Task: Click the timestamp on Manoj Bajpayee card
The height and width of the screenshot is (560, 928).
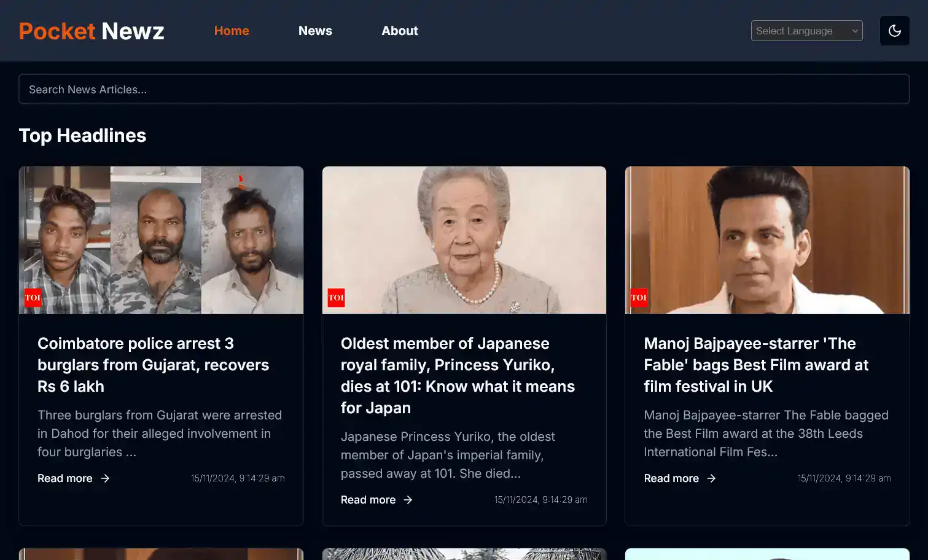Action: tap(844, 478)
